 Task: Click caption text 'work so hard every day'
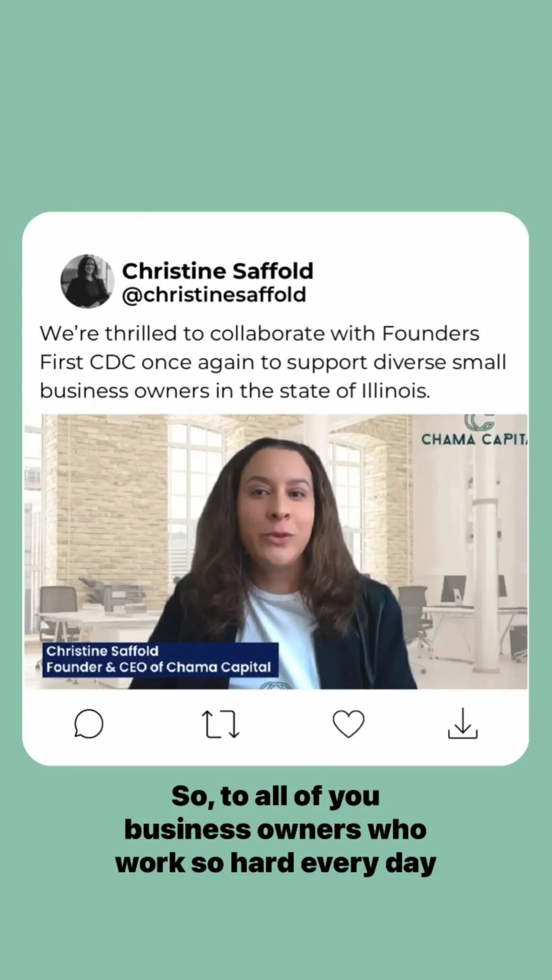[276, 863]
